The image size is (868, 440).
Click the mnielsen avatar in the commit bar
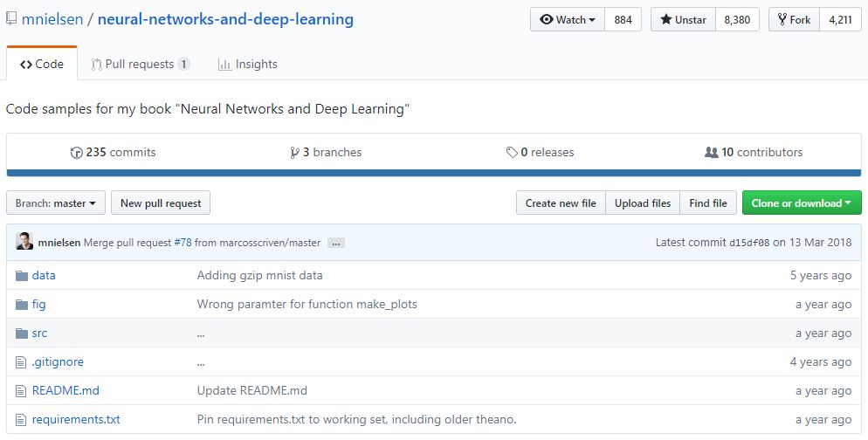(x=24, y=241)
